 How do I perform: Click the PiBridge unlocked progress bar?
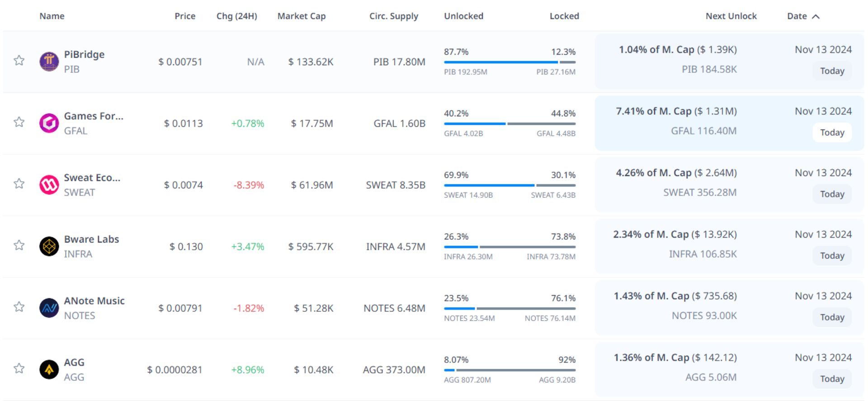(x=500, y=62)
